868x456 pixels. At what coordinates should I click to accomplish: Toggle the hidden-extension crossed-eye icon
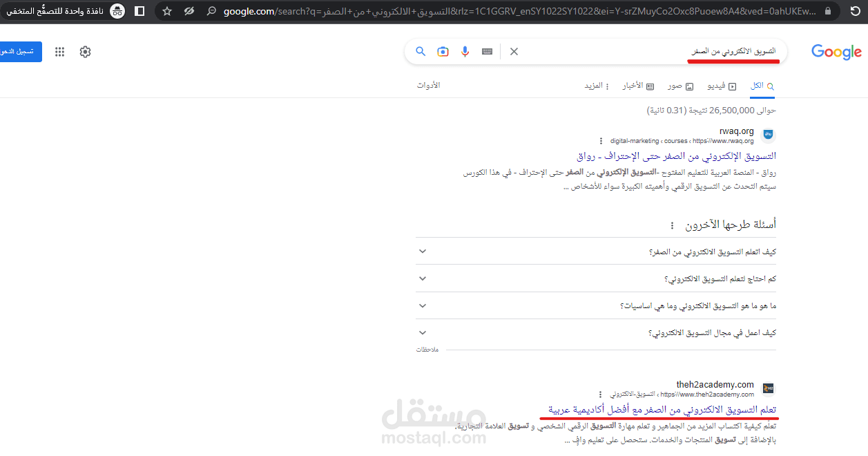189,11
